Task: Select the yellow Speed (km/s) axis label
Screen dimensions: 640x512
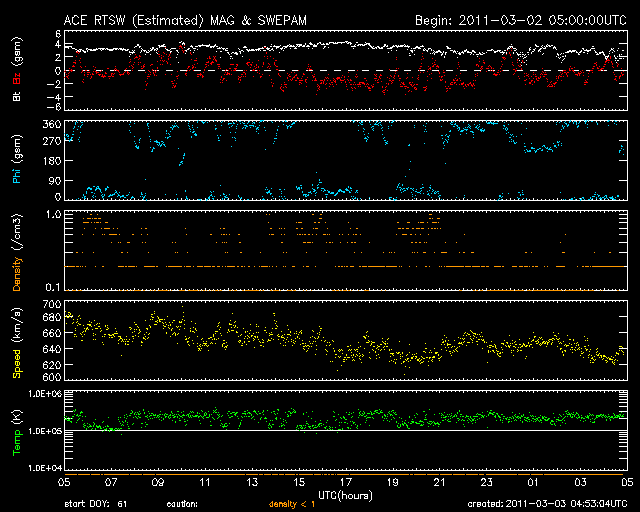Action: 15,340
